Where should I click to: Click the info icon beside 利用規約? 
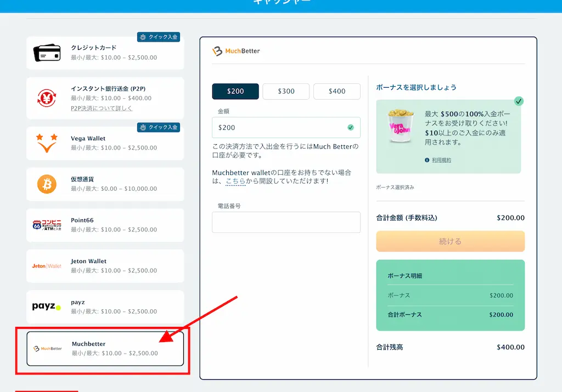427,160
